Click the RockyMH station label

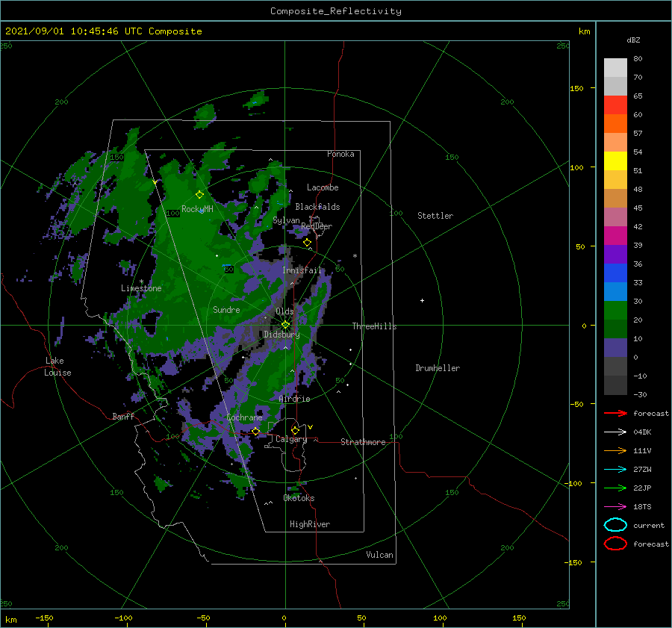coord(197,209)
